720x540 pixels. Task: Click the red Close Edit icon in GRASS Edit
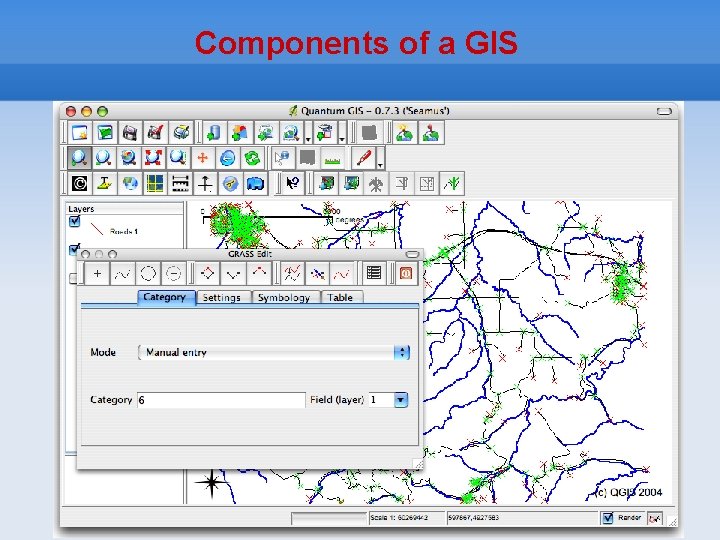tap(406, 273)
